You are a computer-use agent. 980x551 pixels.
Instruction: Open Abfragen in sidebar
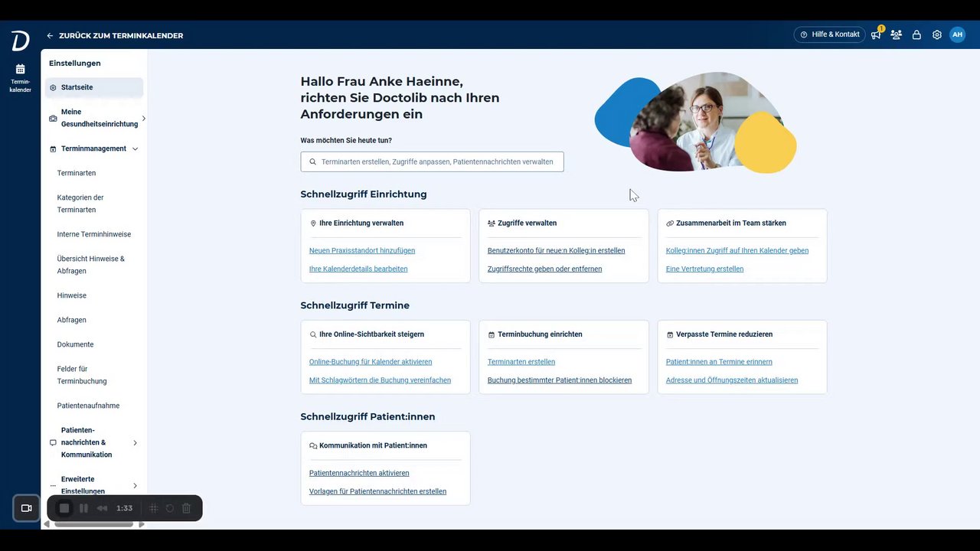(72, 320)
